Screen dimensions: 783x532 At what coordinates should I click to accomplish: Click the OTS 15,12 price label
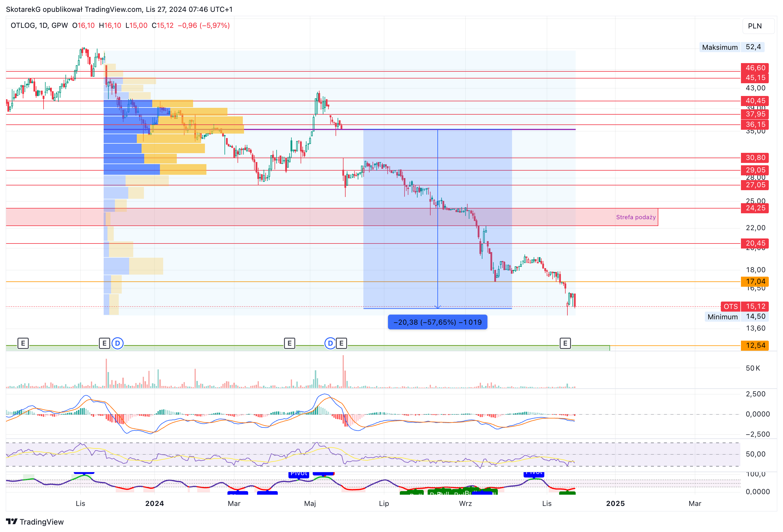pos(745,306)
